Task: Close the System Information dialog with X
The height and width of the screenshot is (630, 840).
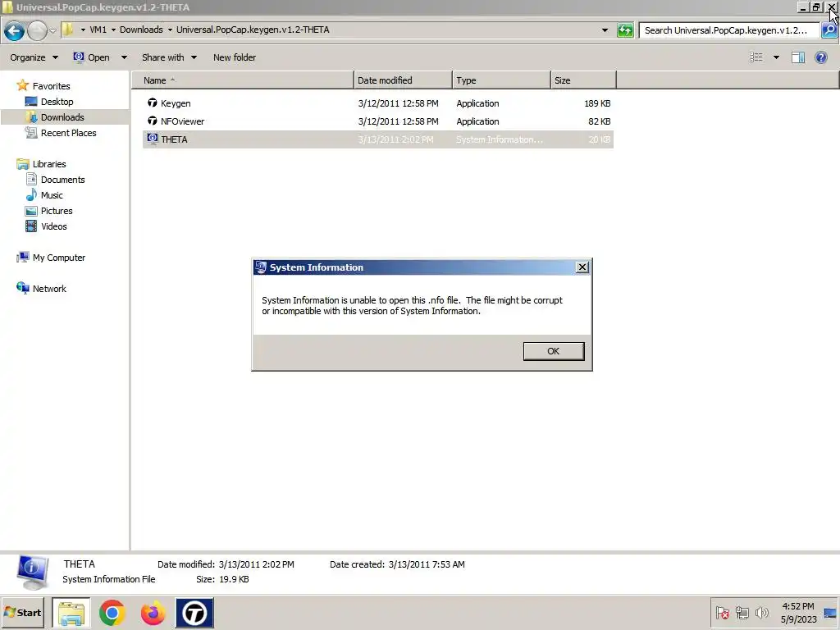Action: coord(582,267)
